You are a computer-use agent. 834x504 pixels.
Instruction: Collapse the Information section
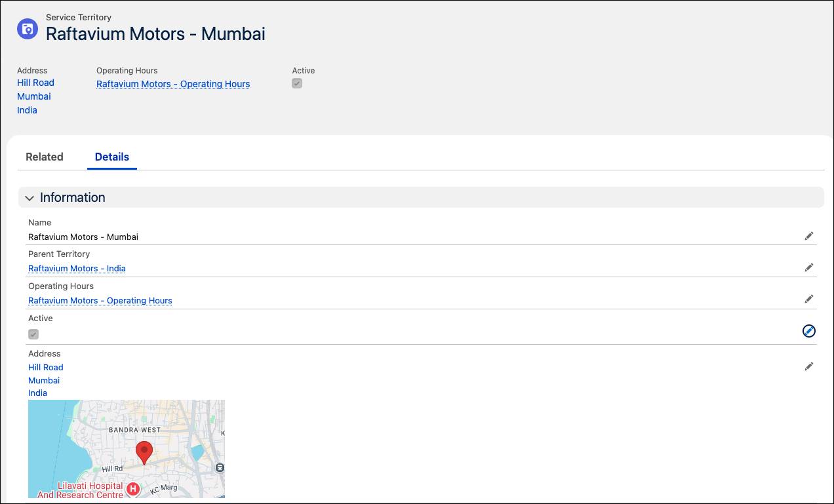pyautogui.click(x=29, y=197)
